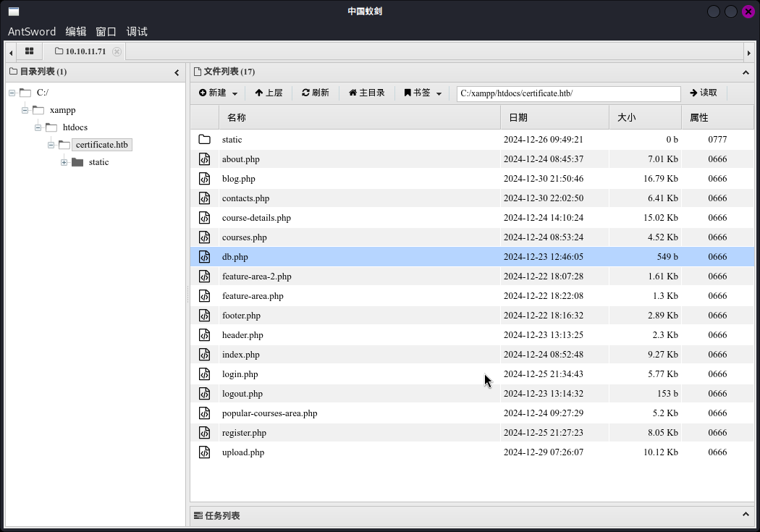Click the blog.php file name

[238, 178]
